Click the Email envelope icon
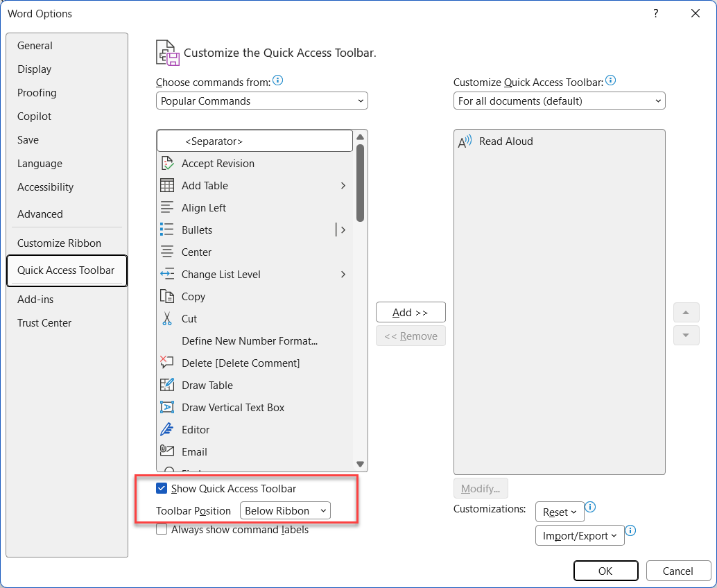This screenshot has height=588, width=717. (167, 451)
